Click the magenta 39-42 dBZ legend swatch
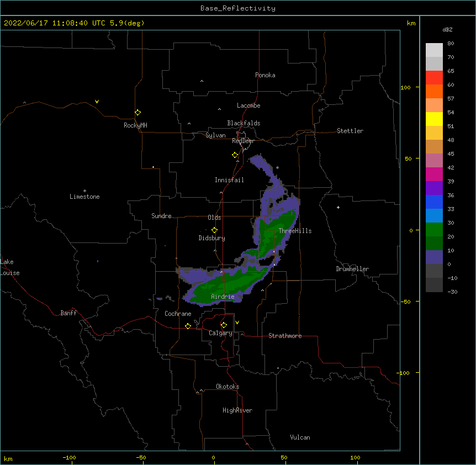Viewport: 476px width, 465px height. (434, 174)
